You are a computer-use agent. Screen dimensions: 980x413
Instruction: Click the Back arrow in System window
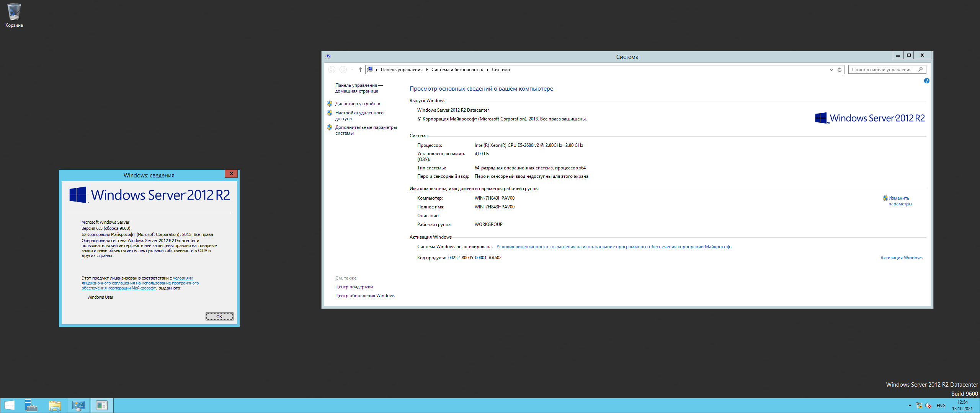[x=332, y=70]
